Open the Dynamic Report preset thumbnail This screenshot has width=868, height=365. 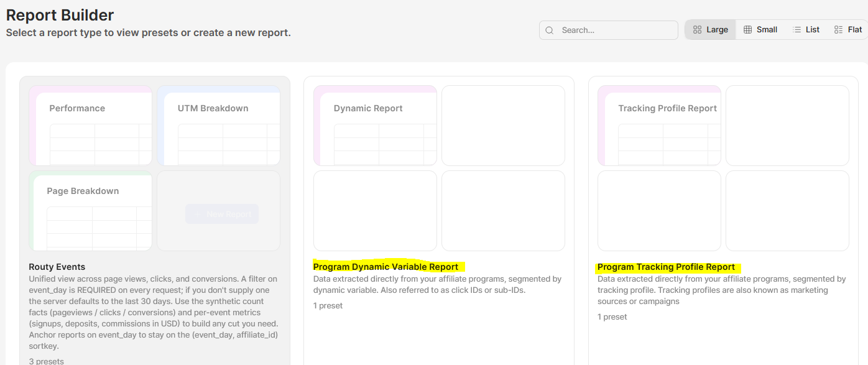pos(375,126)
